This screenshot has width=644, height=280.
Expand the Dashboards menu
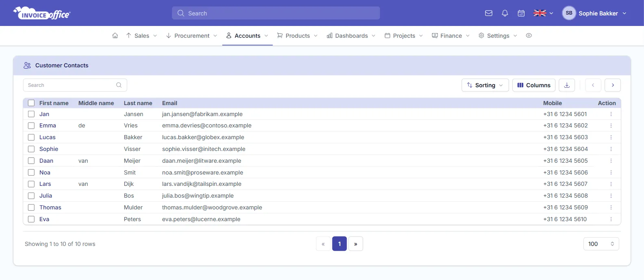(x=351, y=36)
